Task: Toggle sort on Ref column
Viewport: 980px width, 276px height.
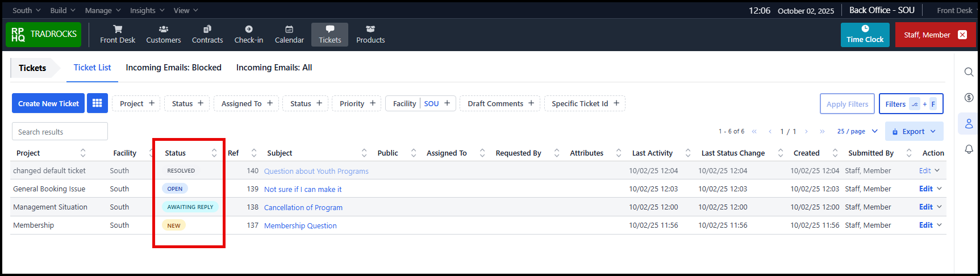Action: [254, 153]
